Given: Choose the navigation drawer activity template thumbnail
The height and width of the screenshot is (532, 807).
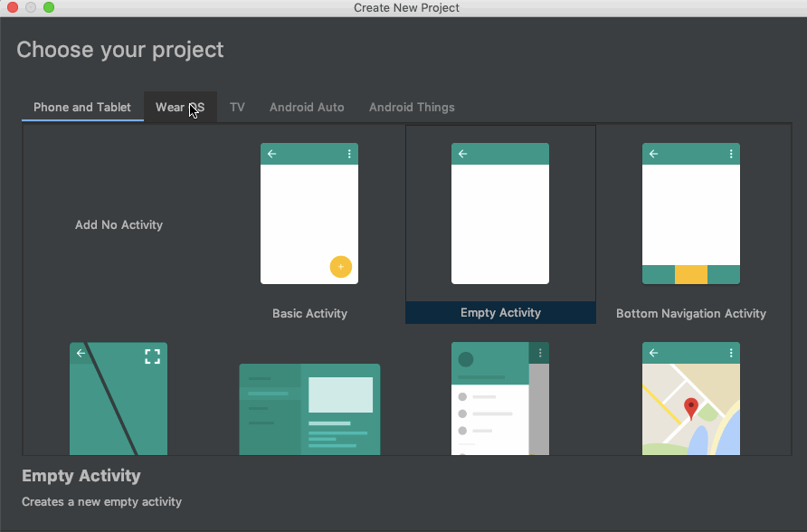Looking at the screenshot, I should [x=500, y=399].
